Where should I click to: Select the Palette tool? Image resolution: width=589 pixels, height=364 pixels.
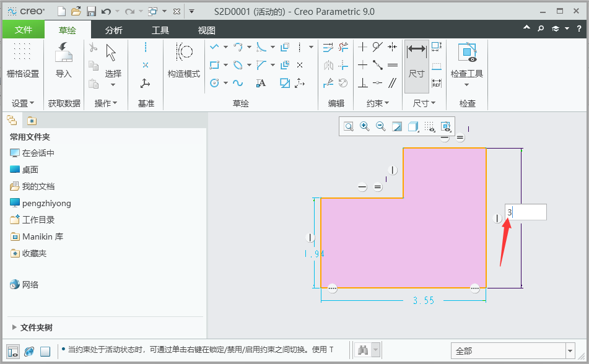tap(285, 83)
